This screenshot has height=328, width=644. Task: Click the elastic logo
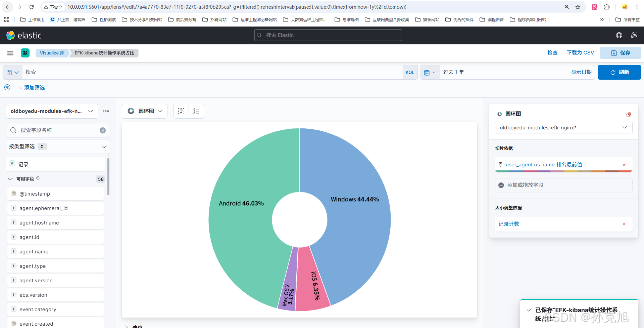coord(24,35)
